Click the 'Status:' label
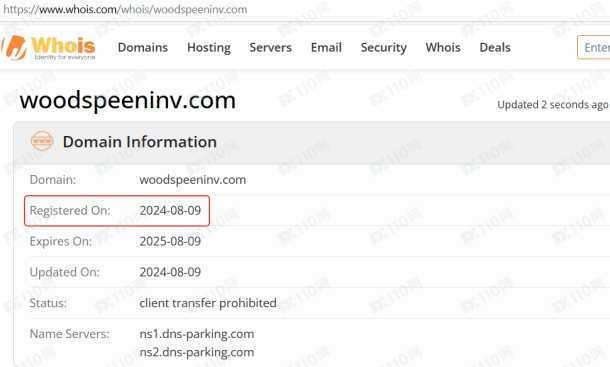Screen dimensions: 610x367 click(48, 303)
